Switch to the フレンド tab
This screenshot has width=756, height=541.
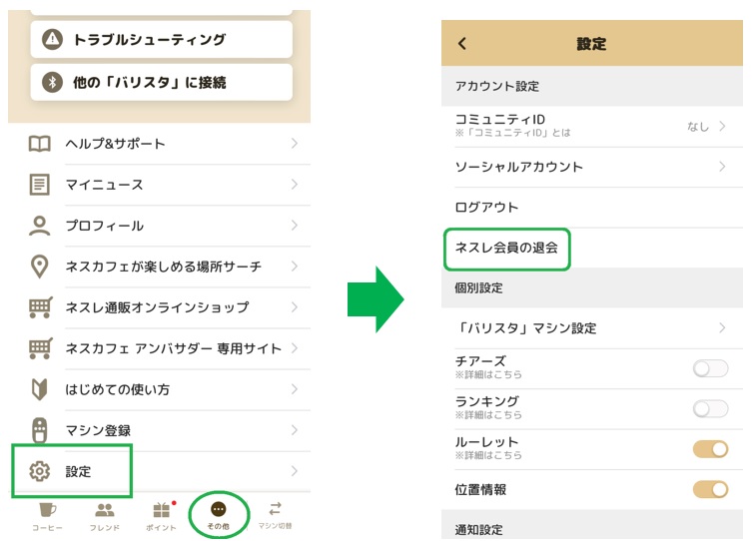click(105, 516)
